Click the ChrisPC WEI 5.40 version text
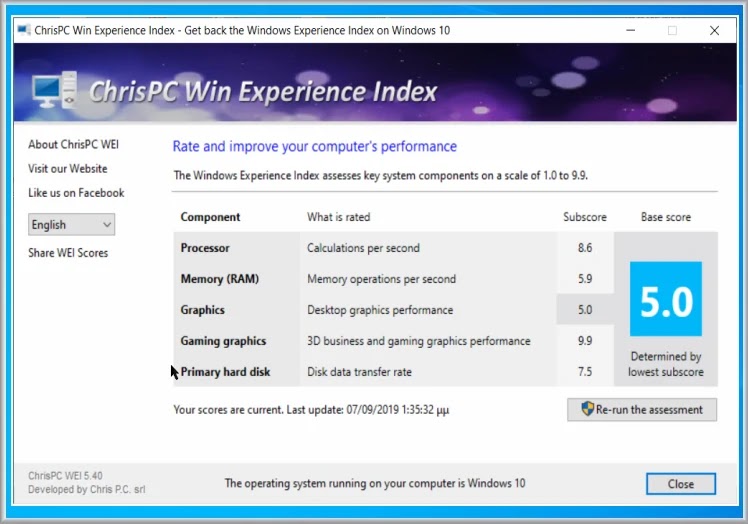748x524 pixels. tap(65, 476)
